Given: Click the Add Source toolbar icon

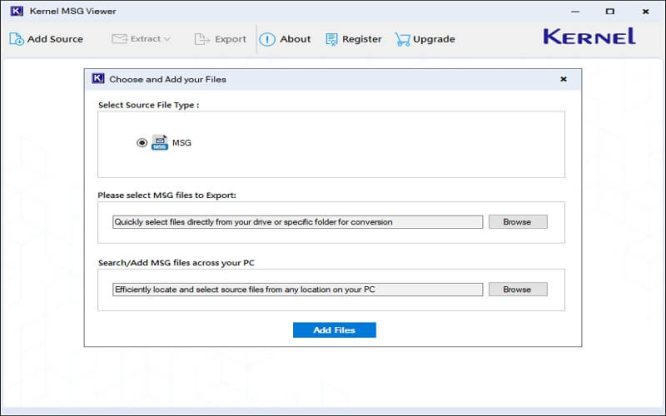Looking at the screenshot, I should [x=16, y=39].
